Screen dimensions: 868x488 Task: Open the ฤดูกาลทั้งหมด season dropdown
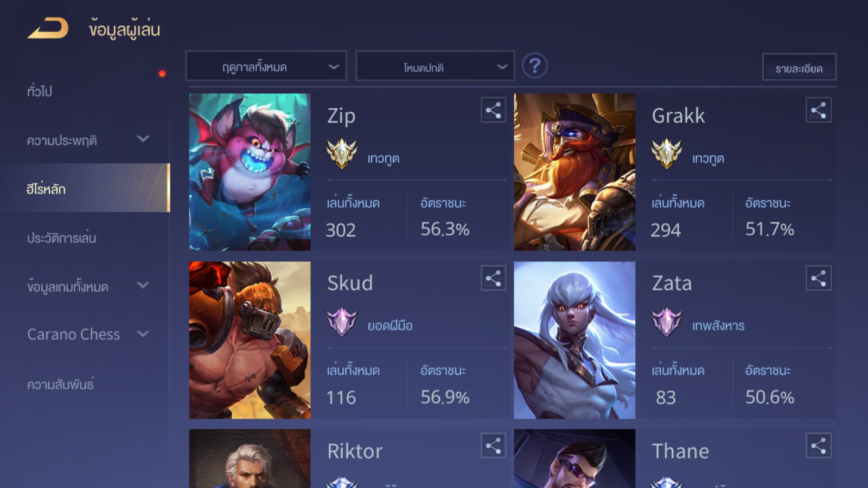click(x=266, y=66)
